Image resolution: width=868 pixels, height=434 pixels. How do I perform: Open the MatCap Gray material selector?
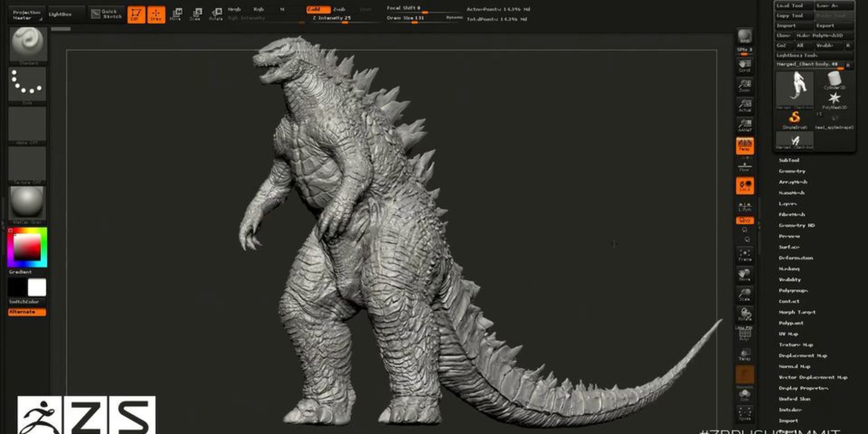(27, 203)
